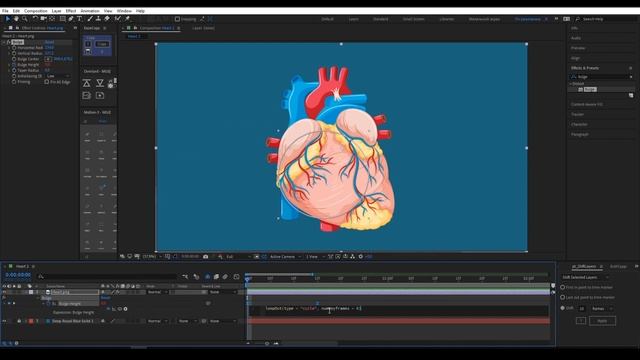Screen dimensions: 640x360
Task: Select the Hand tool
Action: tap(16, 19)
